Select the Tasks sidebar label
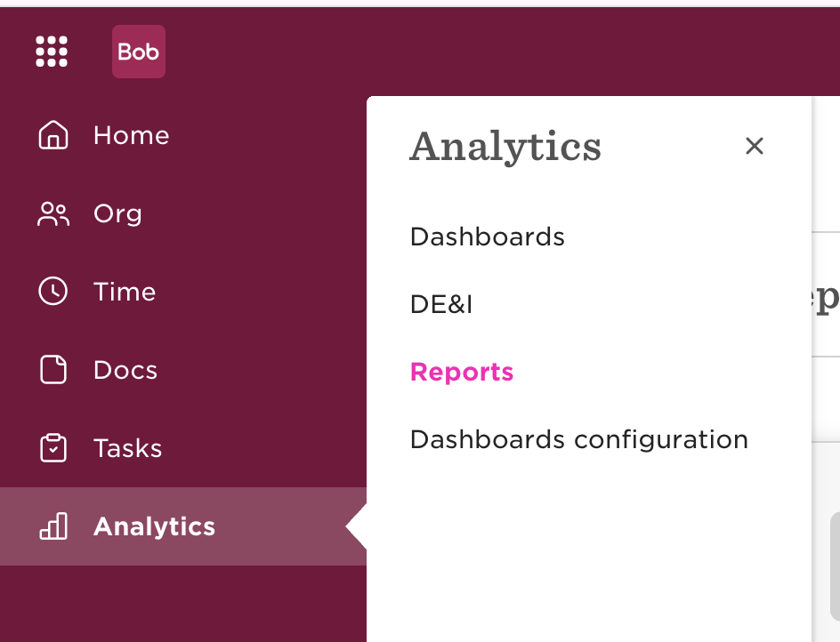 (127, 448)
